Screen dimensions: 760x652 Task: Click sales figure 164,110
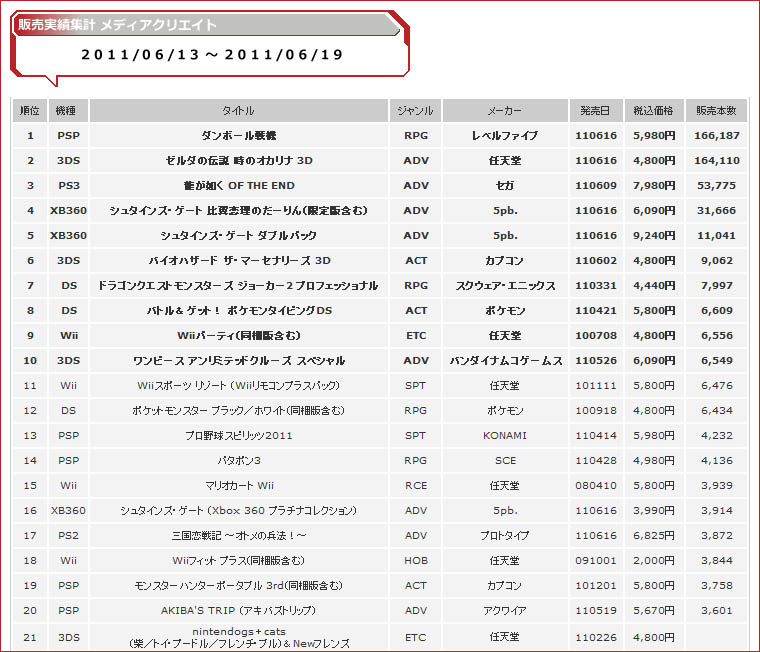(x=716, y=160)
